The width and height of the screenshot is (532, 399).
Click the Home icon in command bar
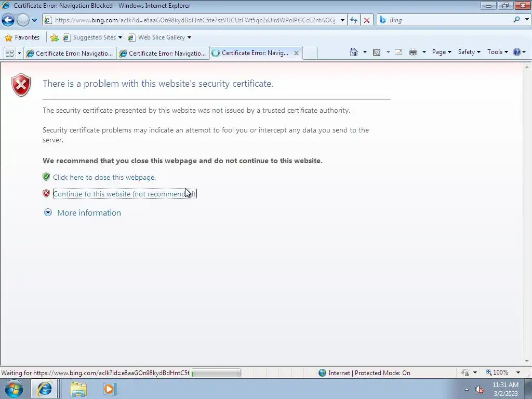pyautogui.click(x=353, y=52)
